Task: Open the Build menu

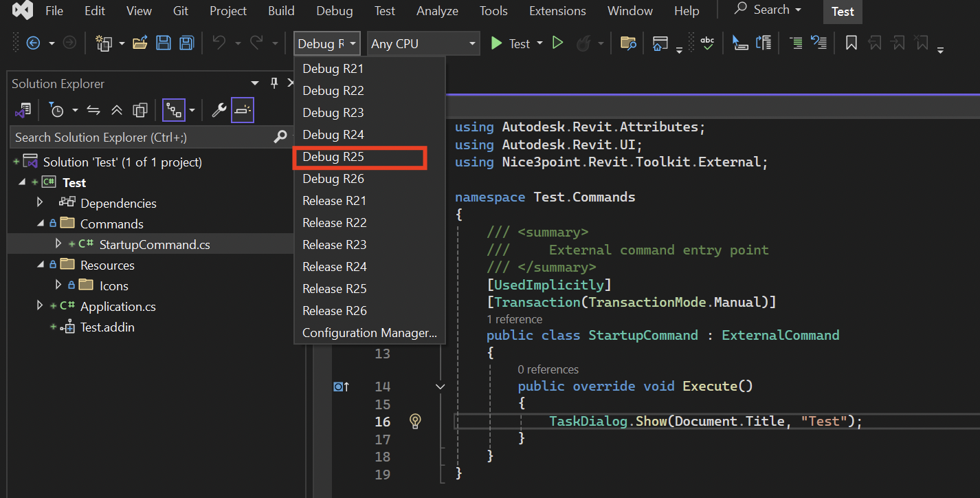Action: coord(281,11)
